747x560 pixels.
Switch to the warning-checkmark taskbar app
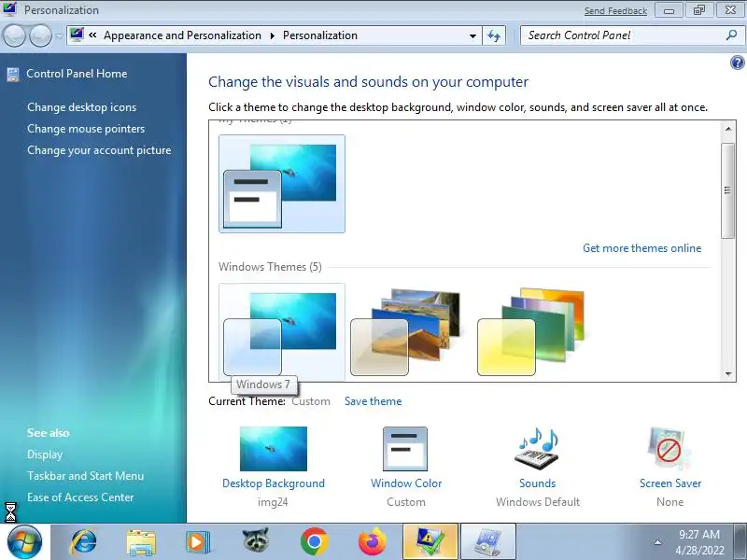point(430,542)
